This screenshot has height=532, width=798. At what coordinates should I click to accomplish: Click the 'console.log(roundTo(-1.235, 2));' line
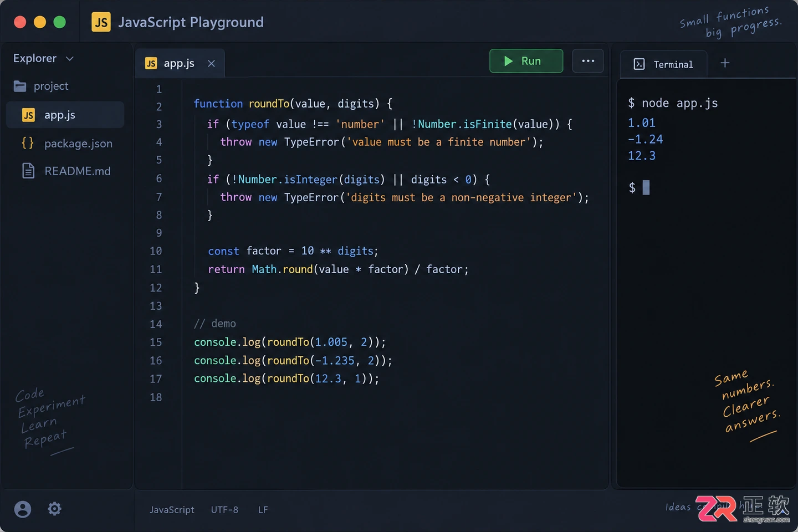pos(293,361)
